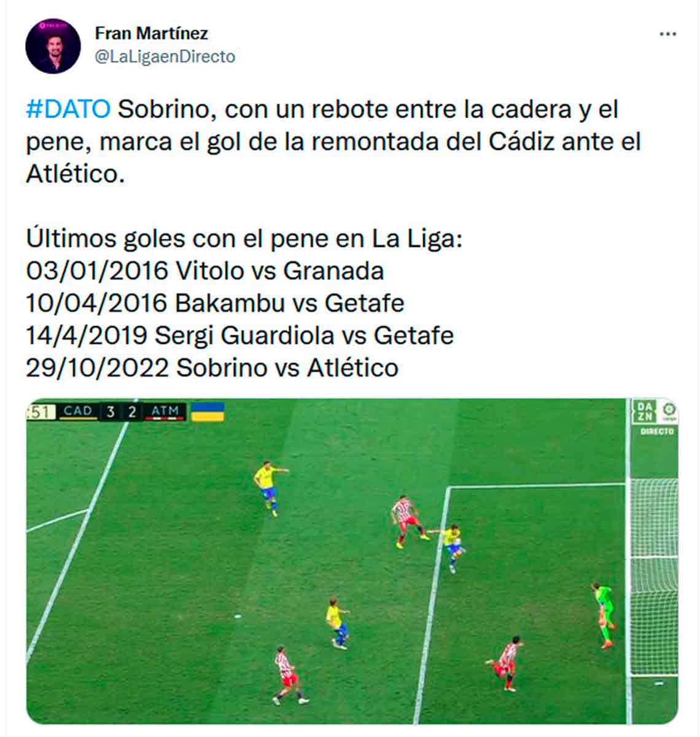This screenshot has width=700, height=737.
Task: Click the Vitolo vs Granada line
Action: coord(205,271)
